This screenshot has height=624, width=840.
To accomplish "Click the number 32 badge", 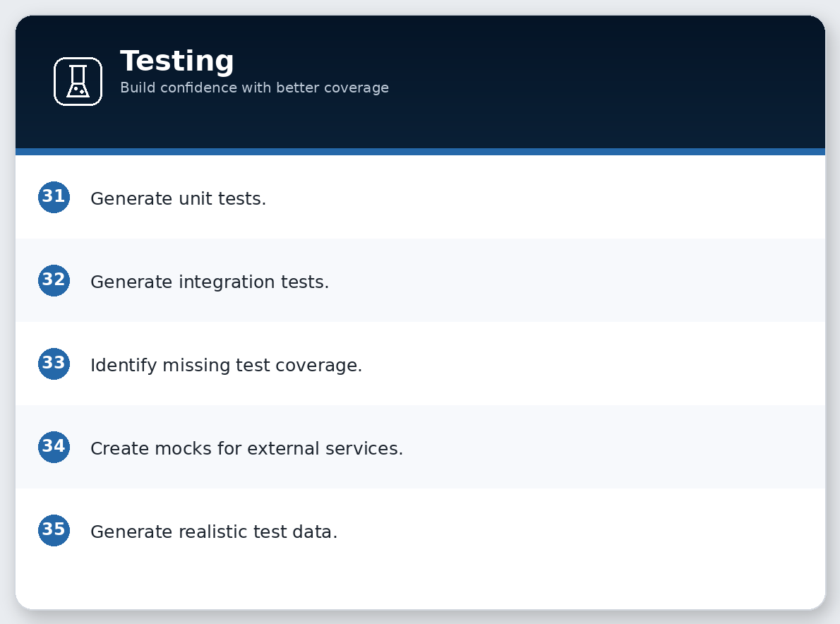I will tap(54, 280).
